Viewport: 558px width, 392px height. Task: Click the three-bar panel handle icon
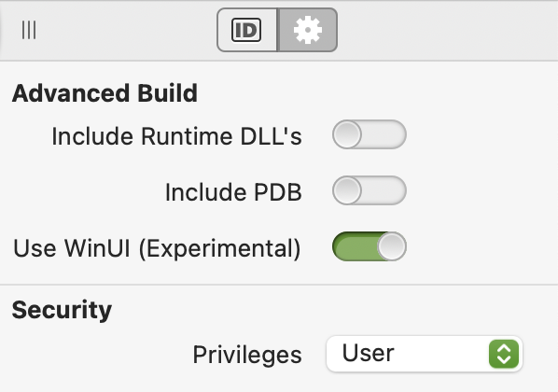coord(29,30)
